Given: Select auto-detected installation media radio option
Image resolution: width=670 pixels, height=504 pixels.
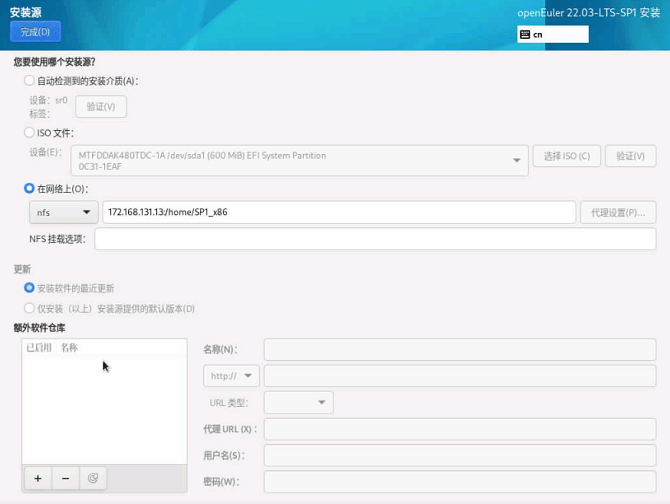Looking at the screenshot, I should [29, 81].
